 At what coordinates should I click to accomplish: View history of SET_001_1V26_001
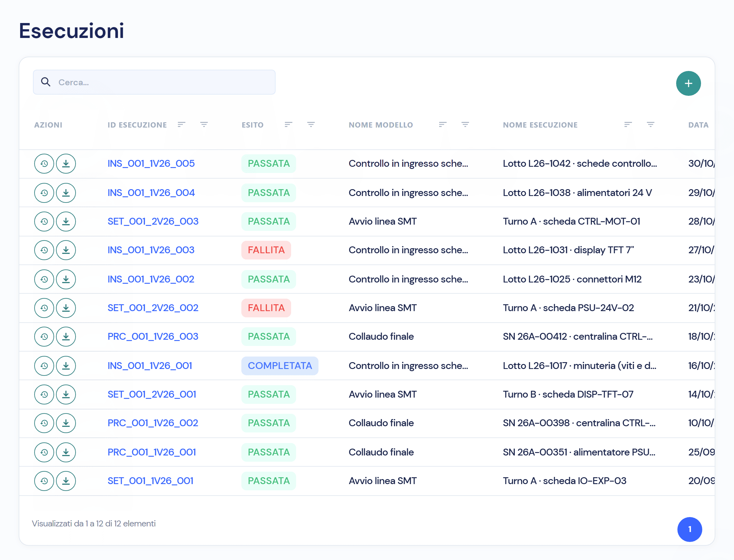click(44, 481)
